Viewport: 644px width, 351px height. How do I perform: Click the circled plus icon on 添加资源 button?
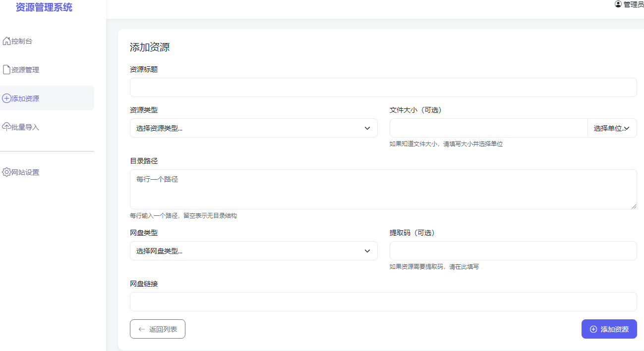(x=593, y=329)
